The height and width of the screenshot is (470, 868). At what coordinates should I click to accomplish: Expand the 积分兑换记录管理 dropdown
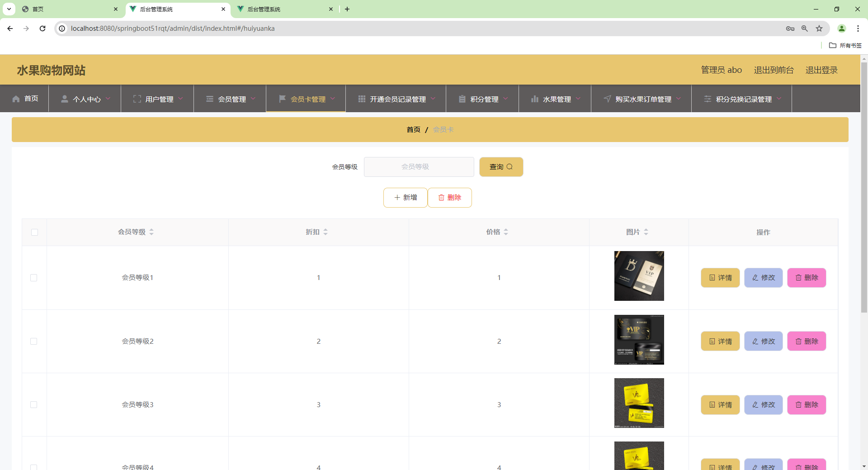point(780,99)
